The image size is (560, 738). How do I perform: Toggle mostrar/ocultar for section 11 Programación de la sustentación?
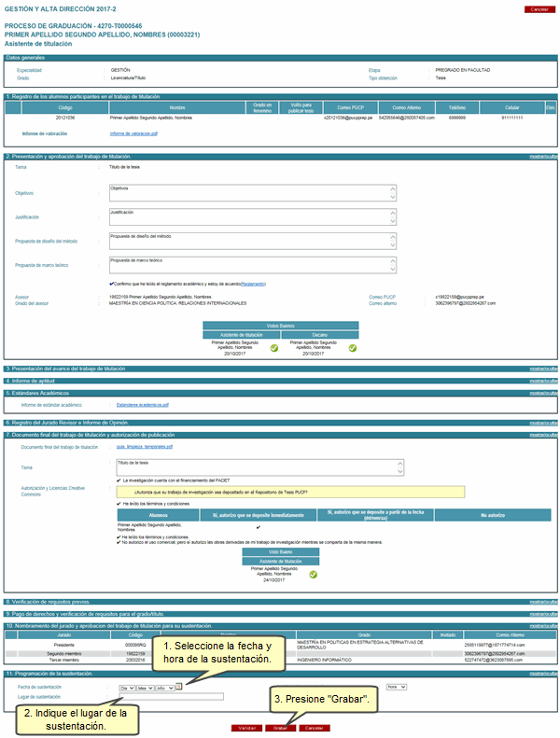543,674
